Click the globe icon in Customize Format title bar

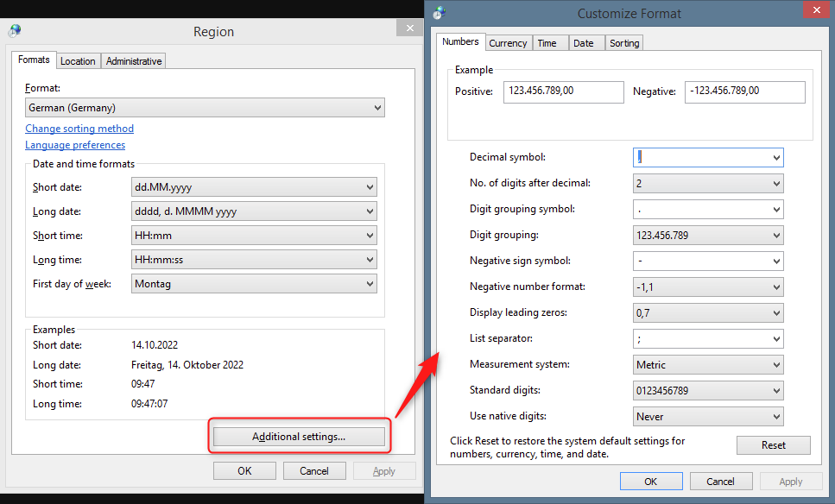pos(440,13)
